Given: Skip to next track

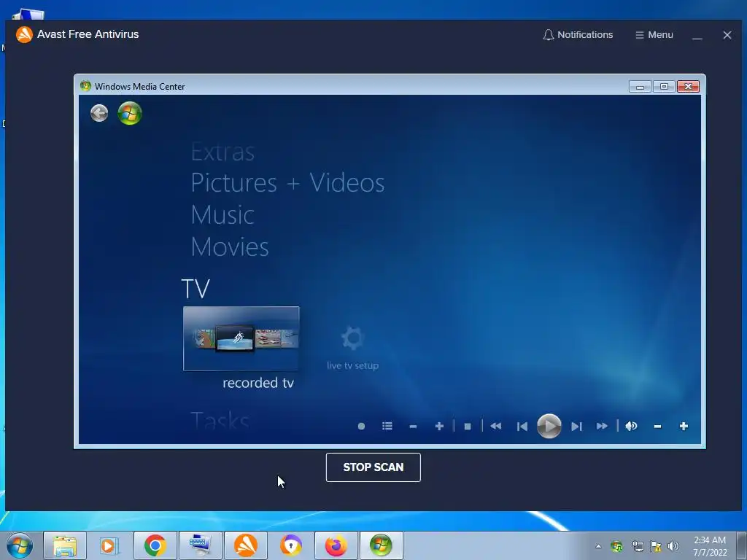Looking at the screenshot, I should tap(576, 426).
